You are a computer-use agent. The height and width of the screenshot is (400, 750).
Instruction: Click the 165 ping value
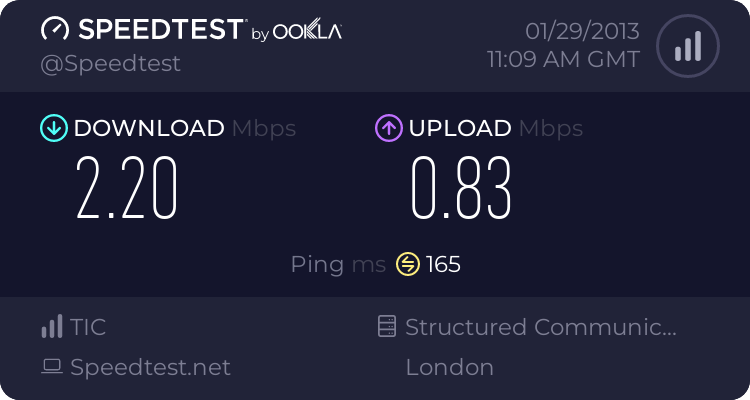click(443, 265)
